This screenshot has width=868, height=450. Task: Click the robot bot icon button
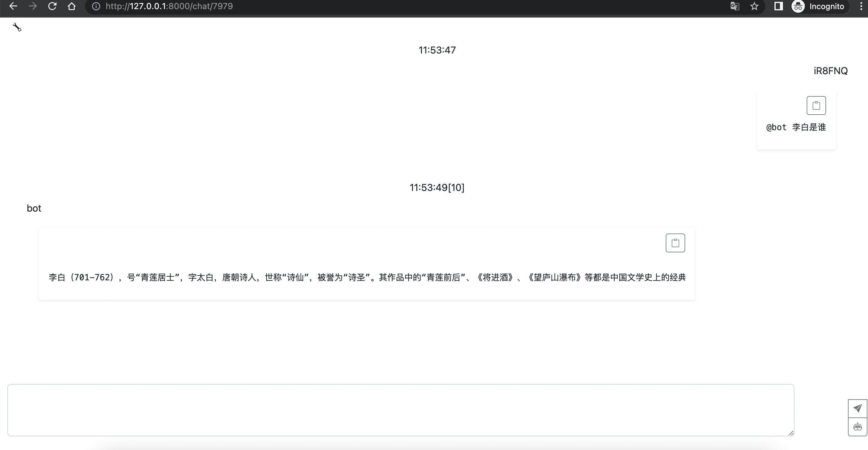(x=857, y=427)
